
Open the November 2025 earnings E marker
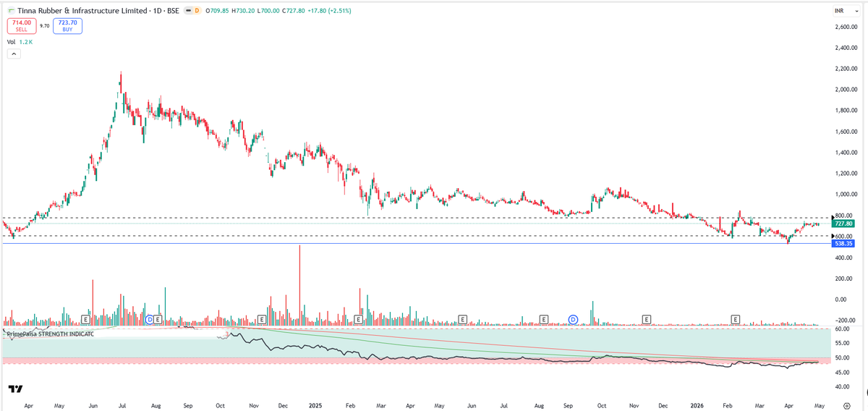pyautogui.click(x=647, y=318)
